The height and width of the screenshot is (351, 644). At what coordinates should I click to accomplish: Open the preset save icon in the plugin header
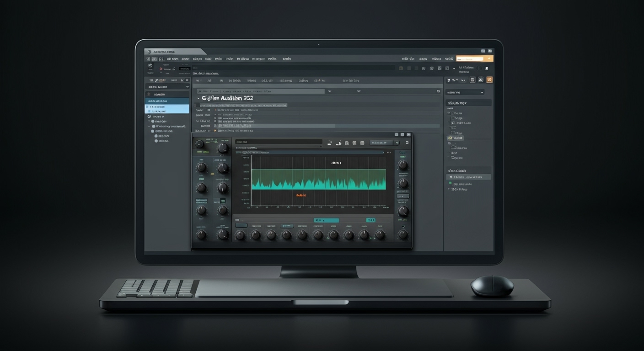[338, 143]
